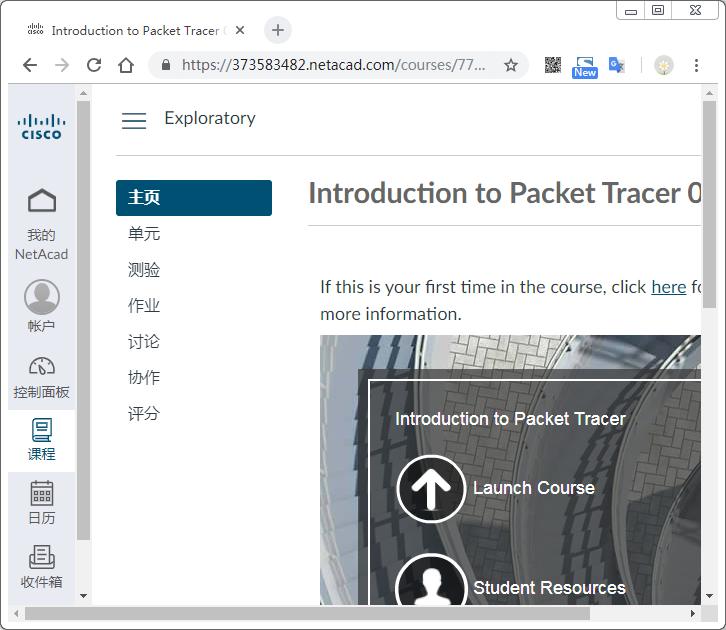Click the Exploratory breadcrumb link

pos(210,119)
